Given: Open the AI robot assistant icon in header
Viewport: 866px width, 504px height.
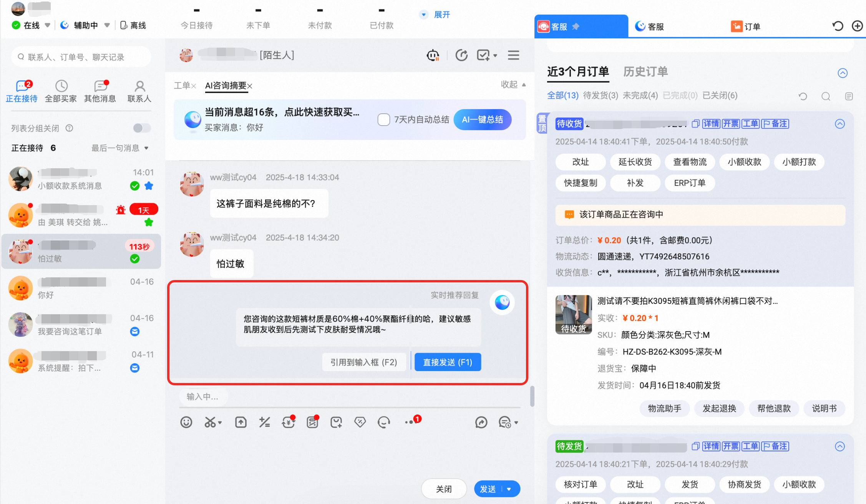Looking at the screenshot, I should click(x=433, y=55).
